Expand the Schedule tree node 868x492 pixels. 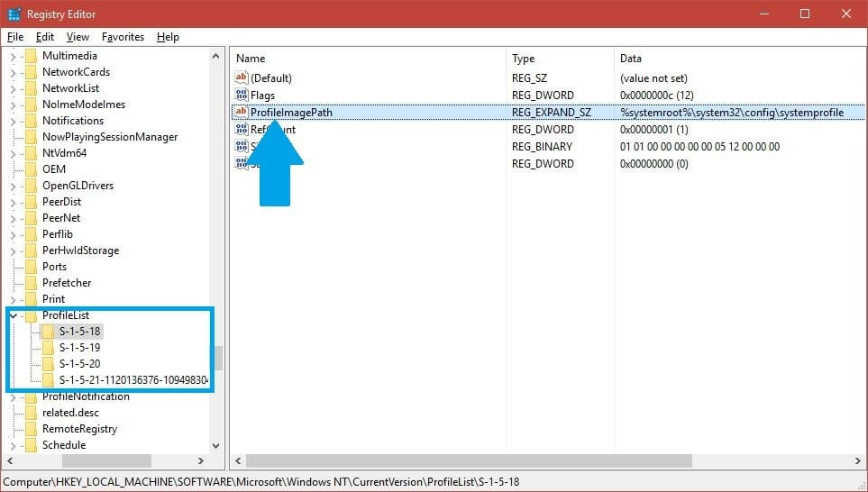click(13, 445)
